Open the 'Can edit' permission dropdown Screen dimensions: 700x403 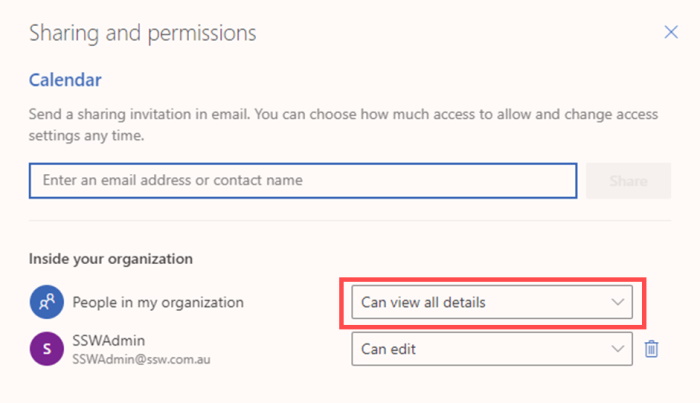coord(480,349)
